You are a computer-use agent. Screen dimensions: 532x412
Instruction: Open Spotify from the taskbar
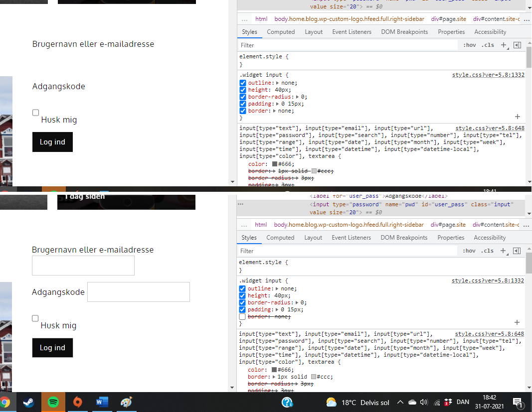[x=53, y=402]
